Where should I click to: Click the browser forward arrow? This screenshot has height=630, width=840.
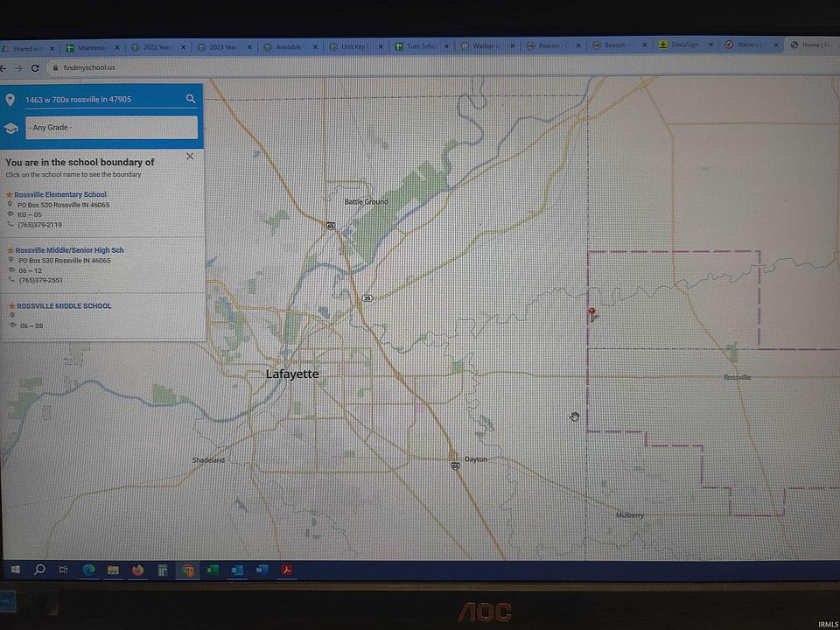[x=18, y=68]
